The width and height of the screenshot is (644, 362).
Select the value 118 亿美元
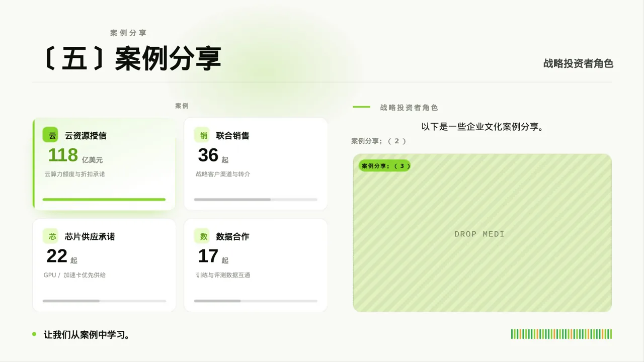click(x=75, y=156)
